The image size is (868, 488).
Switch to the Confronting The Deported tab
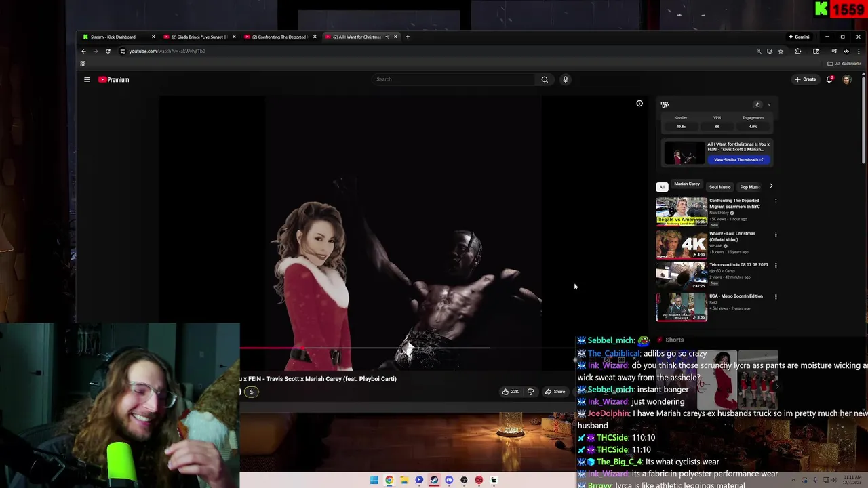click(x=279, y=37)
